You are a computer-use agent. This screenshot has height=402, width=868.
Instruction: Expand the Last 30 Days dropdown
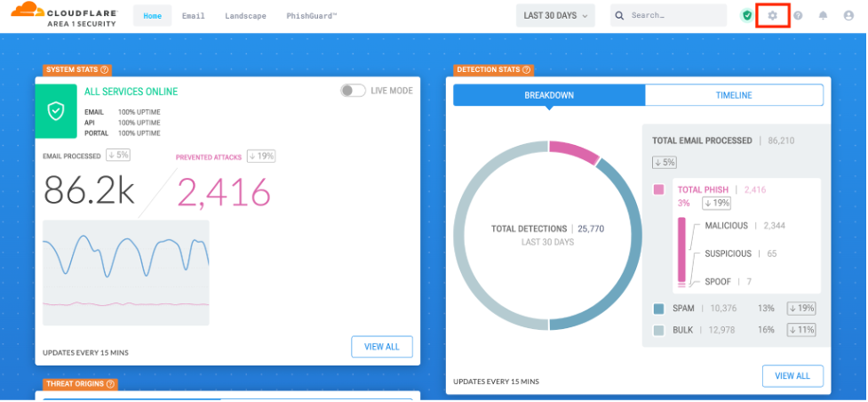click(x=555, y=15)
